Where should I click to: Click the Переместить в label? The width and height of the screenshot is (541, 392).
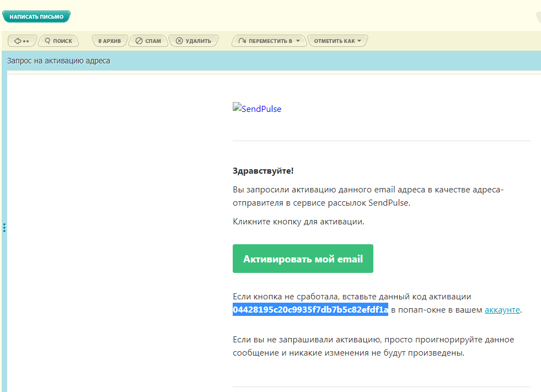tap(270, 41)
